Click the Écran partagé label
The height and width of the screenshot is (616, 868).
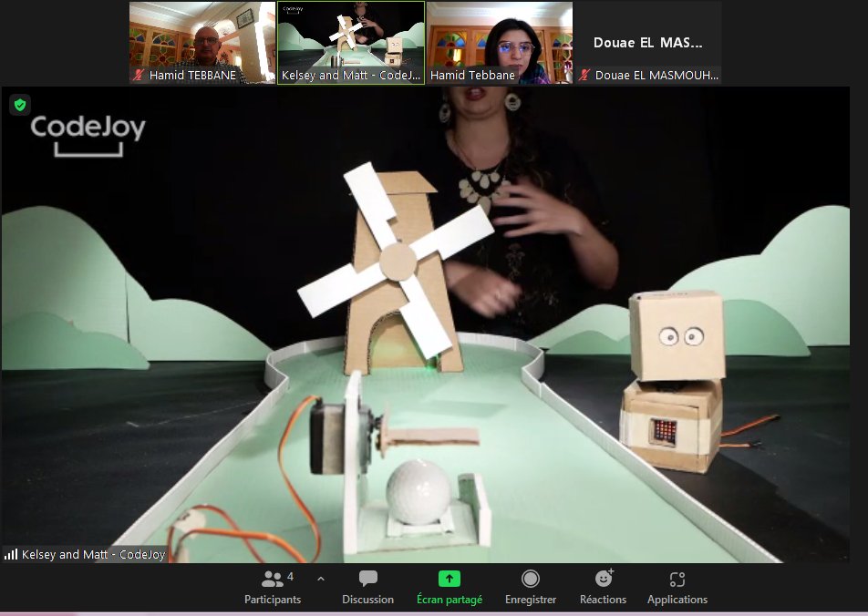[449, 600]
